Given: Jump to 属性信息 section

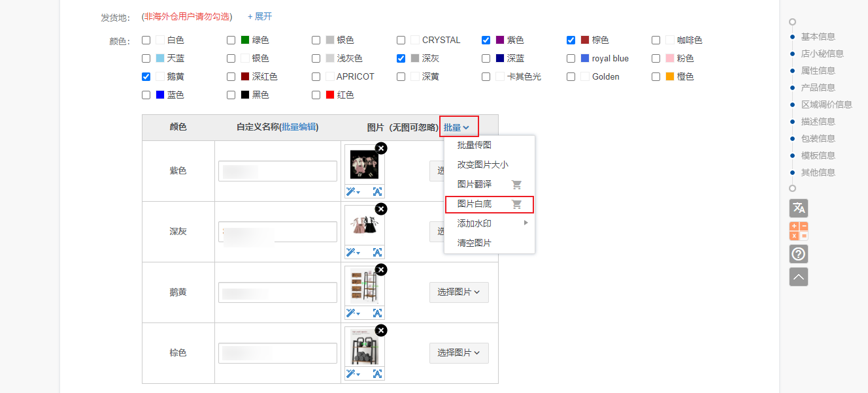Looking at the screenshot, I should coord(818,71).
